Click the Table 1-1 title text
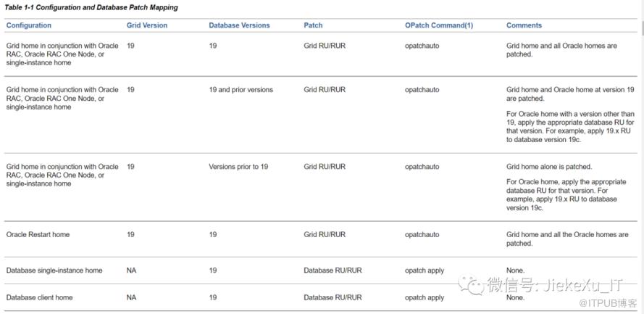This screenshot has width=644, height=314. tap(91, 7)
